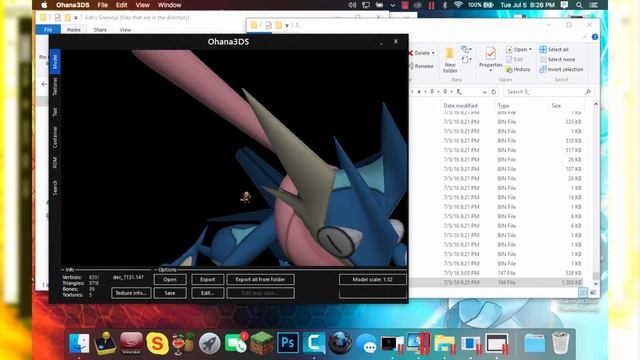Open Finder from the Dock
This screenshot has width=640, height=360.
point(79,343)
